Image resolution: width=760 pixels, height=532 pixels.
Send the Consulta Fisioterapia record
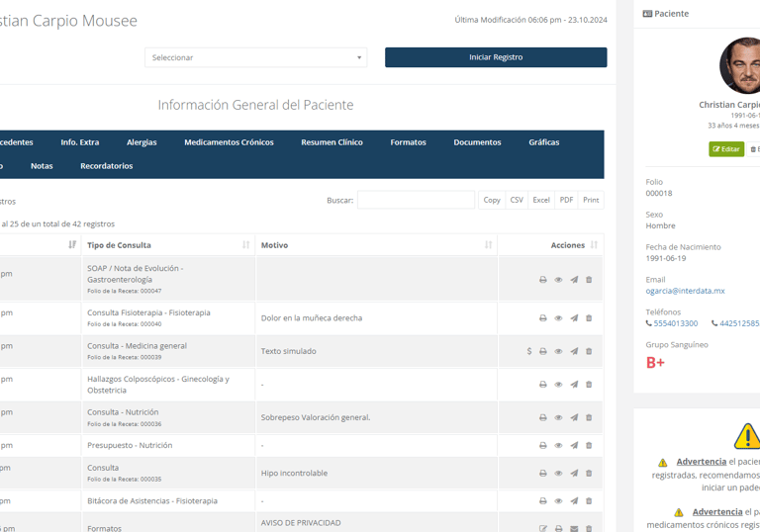coord(574,318)
